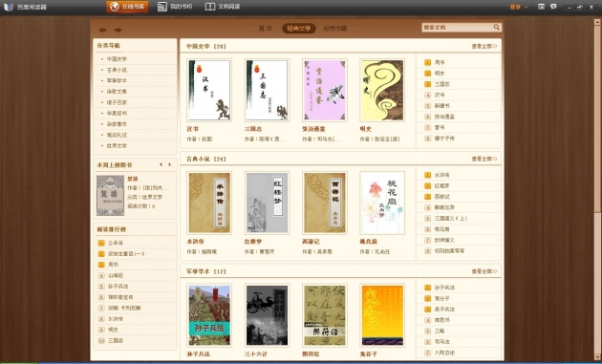
Task: Open 新唐书 in 中国史学 ranking
Action: (441, 106)
